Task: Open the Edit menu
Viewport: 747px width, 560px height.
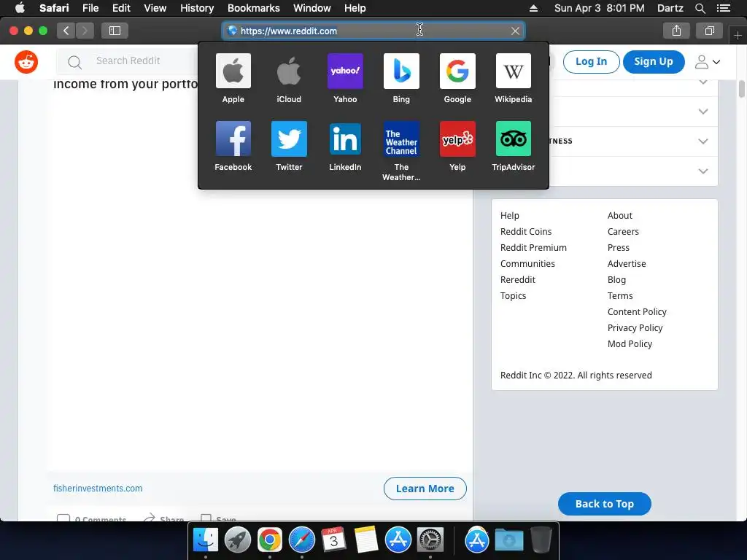Action: (121, 8)
